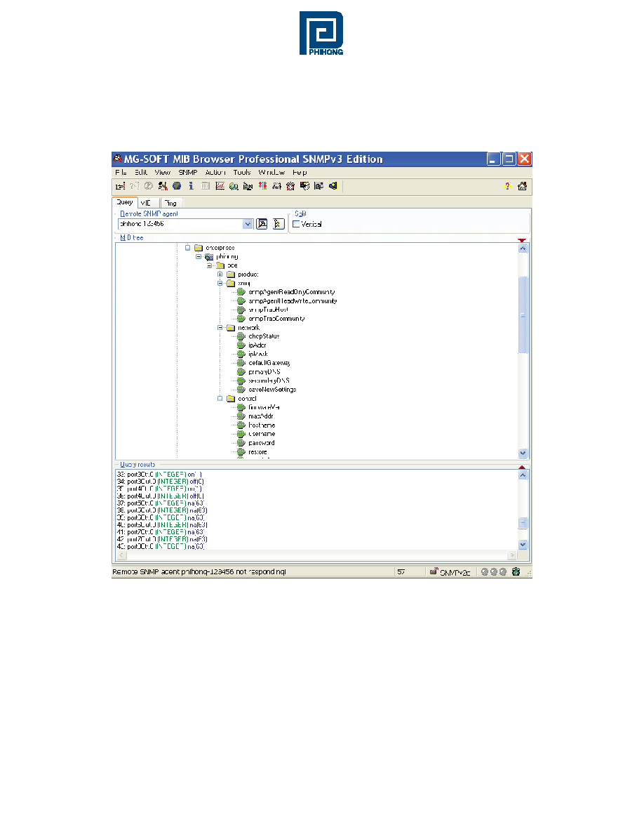Click Query results horizontal scroll right arrow
This screenshot has height=834, width=644.
click(x=512, y=555)
